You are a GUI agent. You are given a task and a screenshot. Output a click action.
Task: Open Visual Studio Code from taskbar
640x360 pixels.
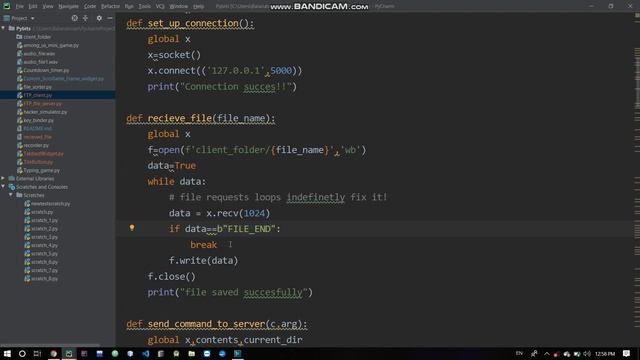(146, 353)
